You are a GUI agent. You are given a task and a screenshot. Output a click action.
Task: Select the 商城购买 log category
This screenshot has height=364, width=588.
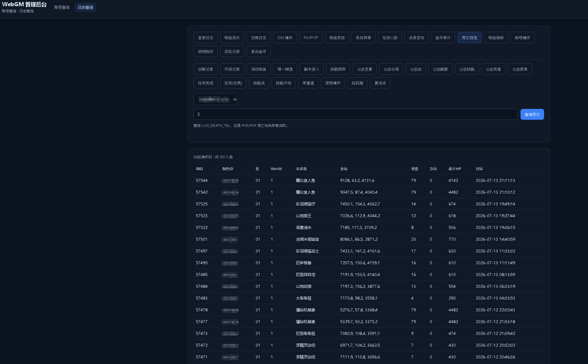(x=206, y=51)
